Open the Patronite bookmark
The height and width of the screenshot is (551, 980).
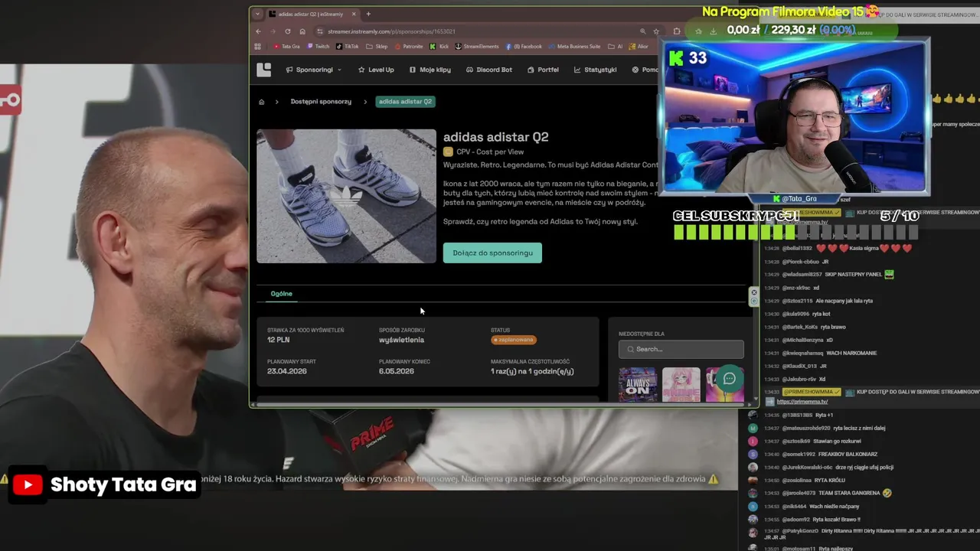[x=409, y=47]
